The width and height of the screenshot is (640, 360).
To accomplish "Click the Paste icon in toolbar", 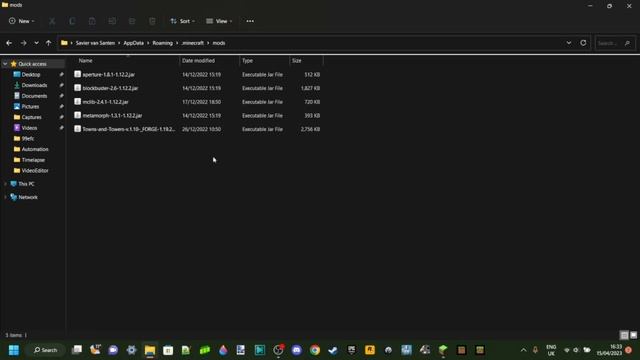I will click(x=92, y=21).
